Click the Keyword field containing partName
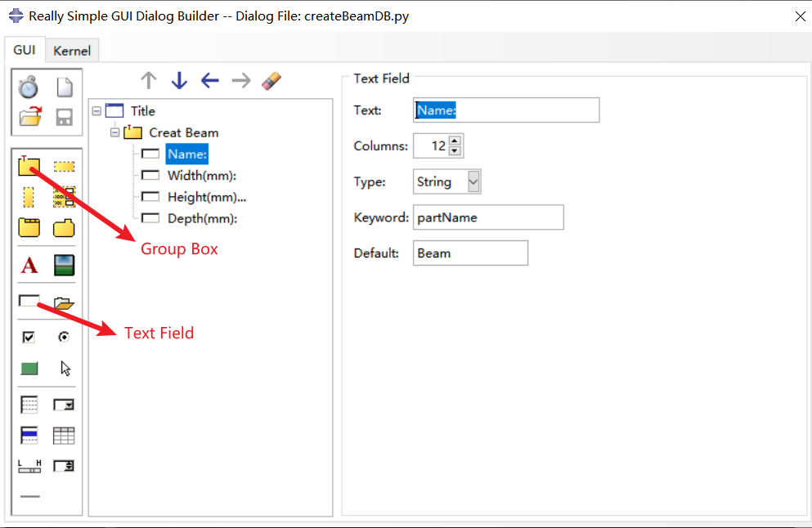This screenshot has height=528, width=812. point(488,217)
